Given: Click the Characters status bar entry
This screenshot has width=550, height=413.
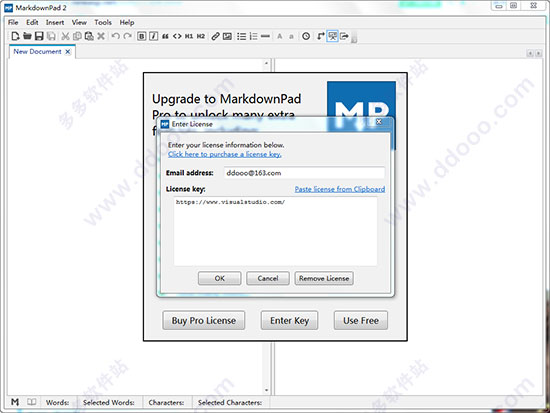Looking at the screenshot, I should point(166,402).
